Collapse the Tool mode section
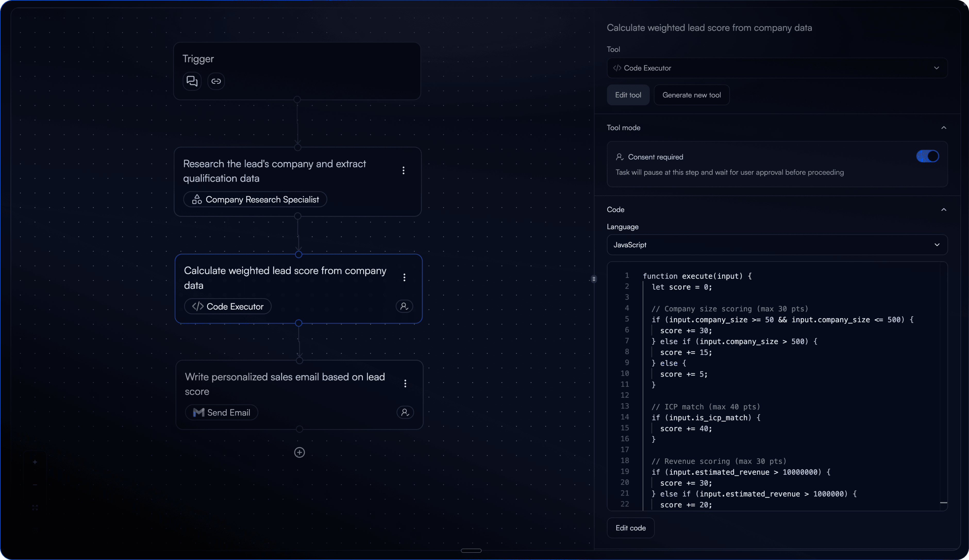The image size is (969, 560). tap(943, 128)
